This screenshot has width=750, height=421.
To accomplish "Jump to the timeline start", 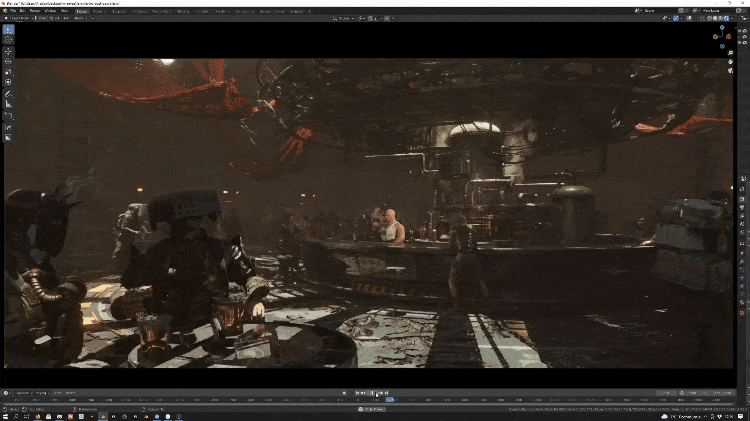I will tap(357, 393).
